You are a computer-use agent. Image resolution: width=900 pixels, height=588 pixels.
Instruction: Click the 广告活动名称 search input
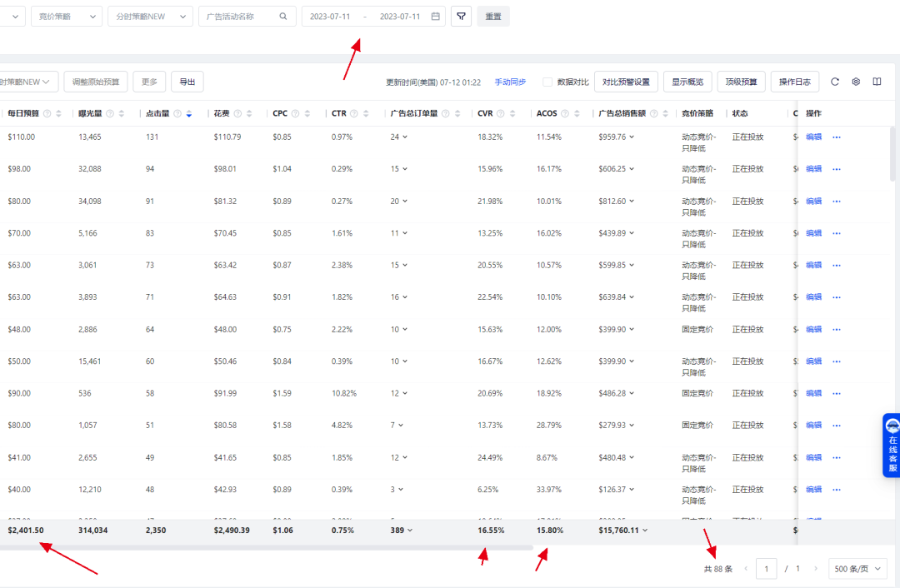pyautogui.click(x=247, y=17)
